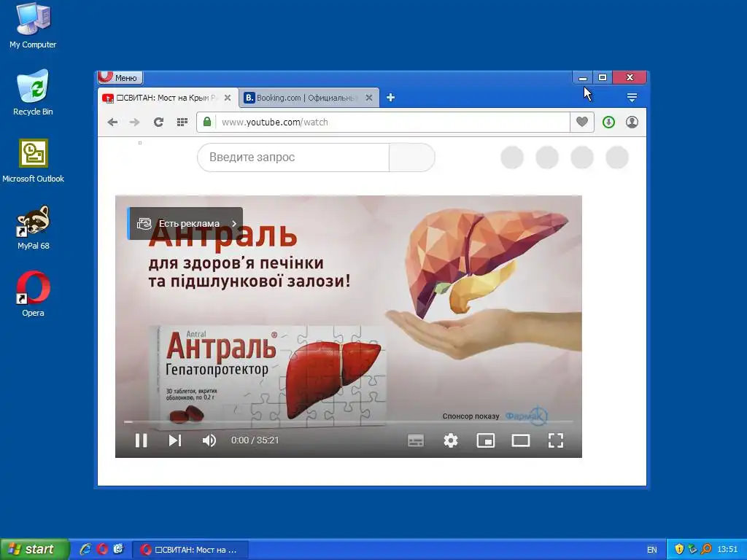Go forward to next page

click(x=135, y=122)
